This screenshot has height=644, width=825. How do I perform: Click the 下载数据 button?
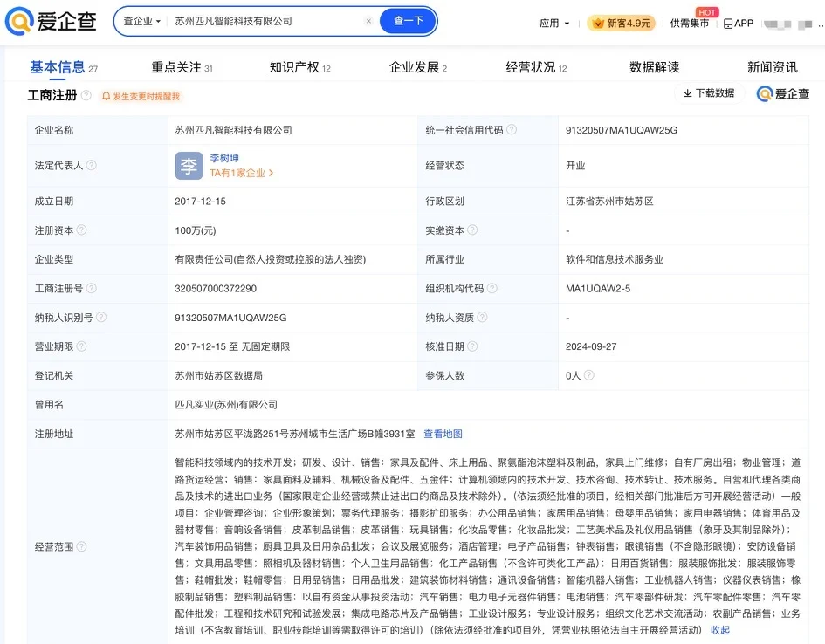(x=709, y=93)
